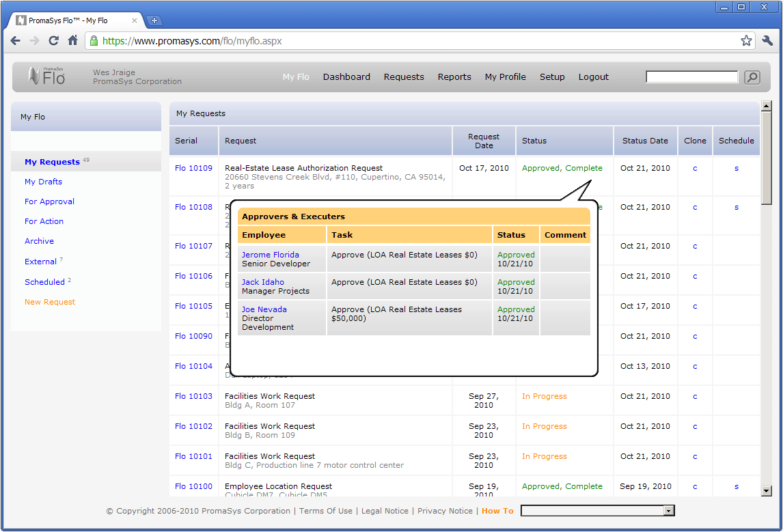Image resolution: width=783 pixels, height=532 pixels.
Task: Click the search magnifier button
Action: pos(752,77)
